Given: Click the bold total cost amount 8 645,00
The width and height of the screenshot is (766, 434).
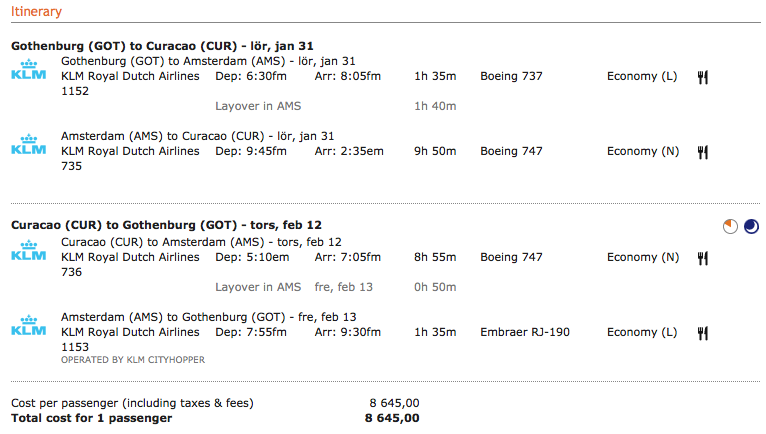Looking at the screenshot, I should coord(392,418).
